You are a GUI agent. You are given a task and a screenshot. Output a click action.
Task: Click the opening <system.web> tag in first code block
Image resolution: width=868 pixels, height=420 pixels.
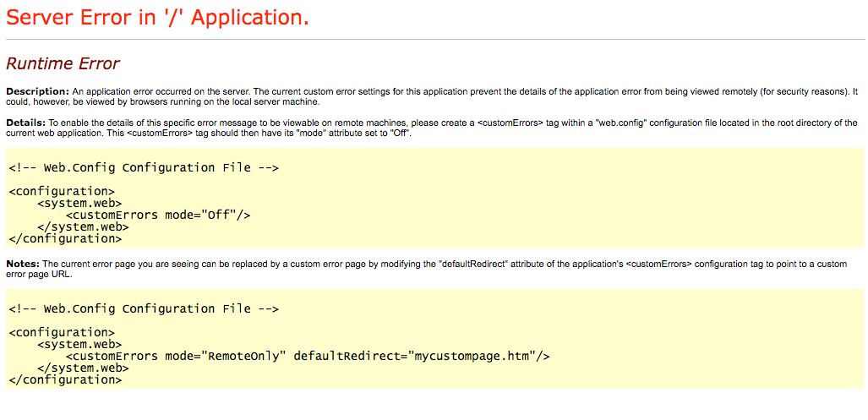(x=79, y=203)
